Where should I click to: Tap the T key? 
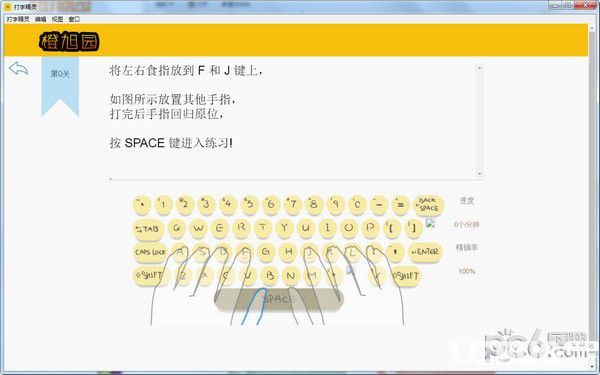(262, 228)
